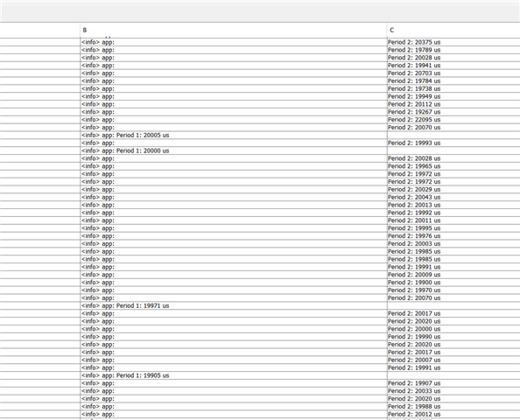Select cell Period 2: 22095 us
520x420 pixels.
(x=453, y=120)
